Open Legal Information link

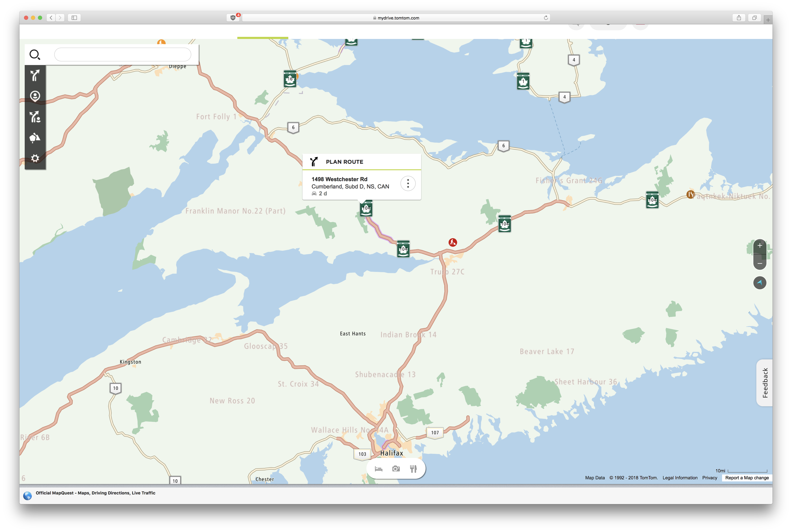(x=680, y=478)
